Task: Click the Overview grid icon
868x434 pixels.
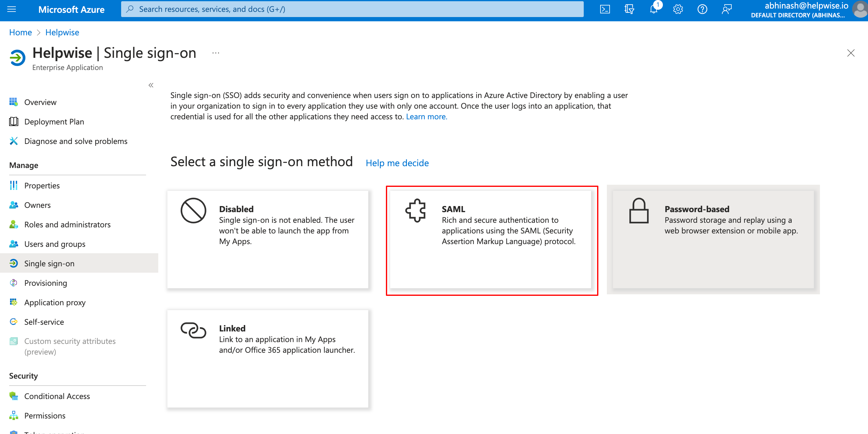Action: coord(13,102)
